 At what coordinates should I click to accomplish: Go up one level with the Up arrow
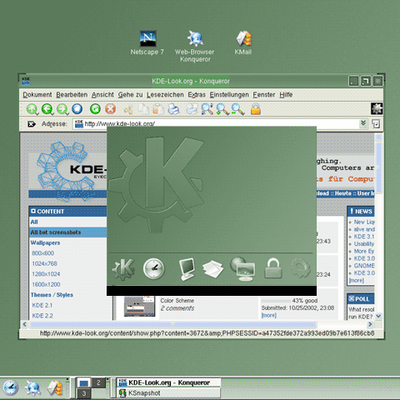pos(32,109)
